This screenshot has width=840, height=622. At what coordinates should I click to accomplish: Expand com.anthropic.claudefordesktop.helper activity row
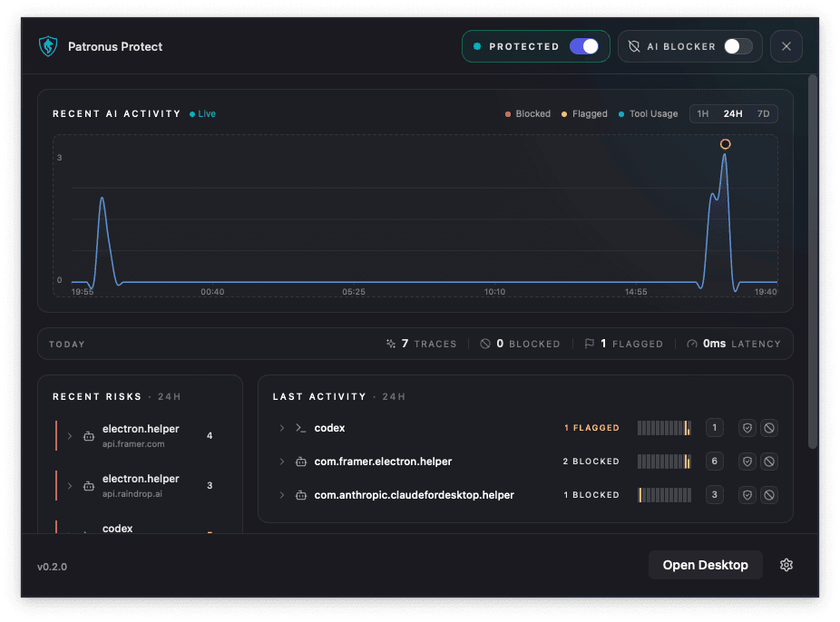pyautogui.click(x=282, y=495)
